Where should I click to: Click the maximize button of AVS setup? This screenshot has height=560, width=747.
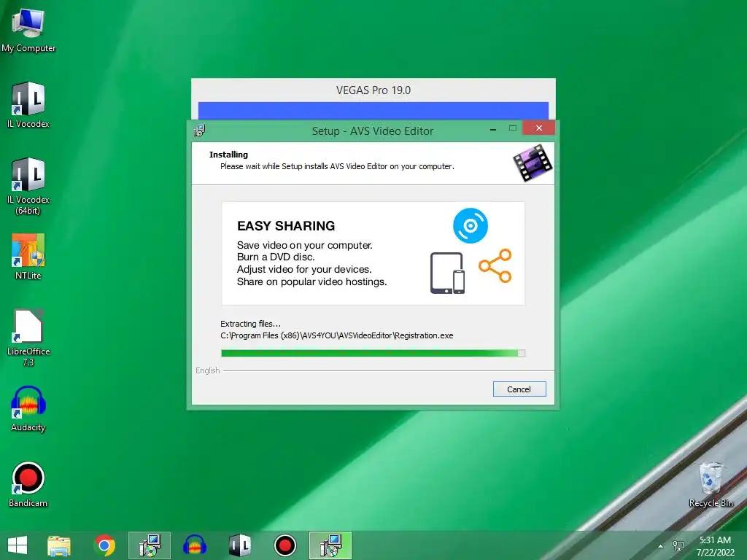(x=513, y=128)
